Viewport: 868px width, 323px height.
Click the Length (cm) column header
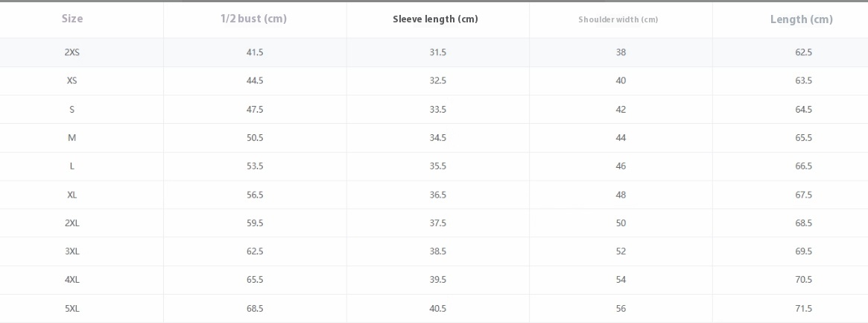coord(801,19)
